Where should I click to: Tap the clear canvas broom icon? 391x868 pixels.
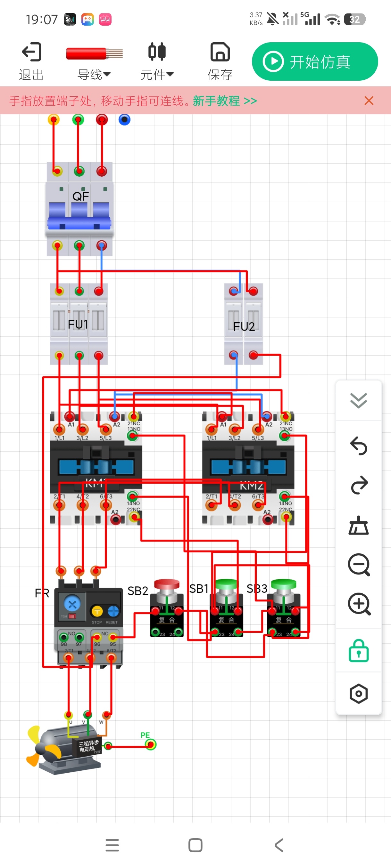click(x=359, y=525)
